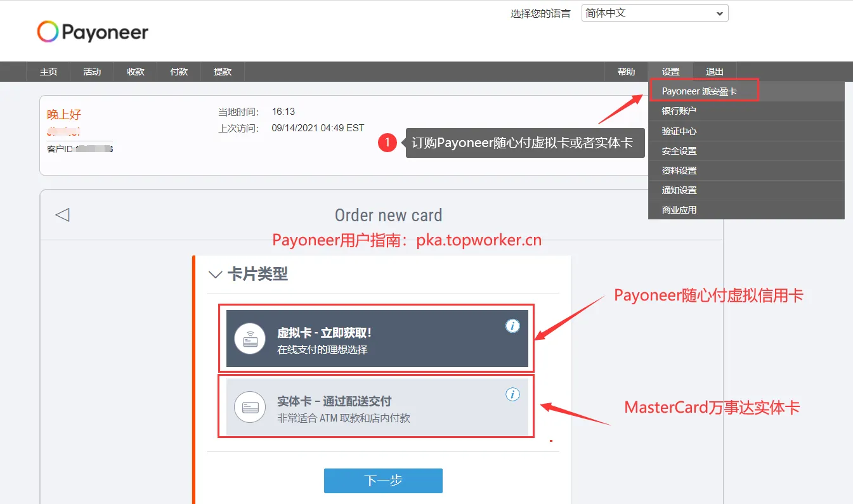853x504 pixels.
Task: Open the 收款 menu item
Action: click(136, 72)
